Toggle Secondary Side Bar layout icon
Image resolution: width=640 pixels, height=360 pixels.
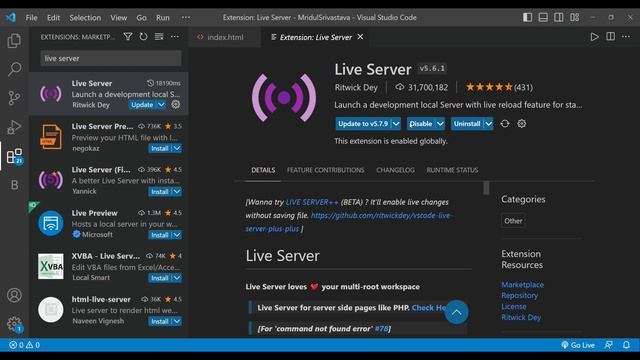(559, 17)
